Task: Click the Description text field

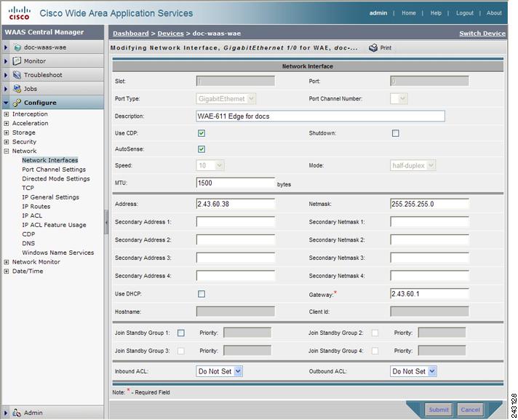Action: click(320, 116)
